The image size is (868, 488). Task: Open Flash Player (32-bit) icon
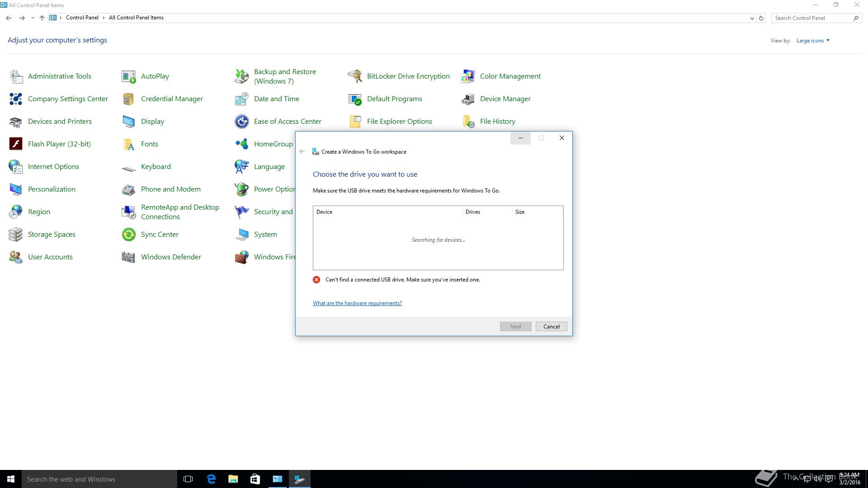pos(16,144)
